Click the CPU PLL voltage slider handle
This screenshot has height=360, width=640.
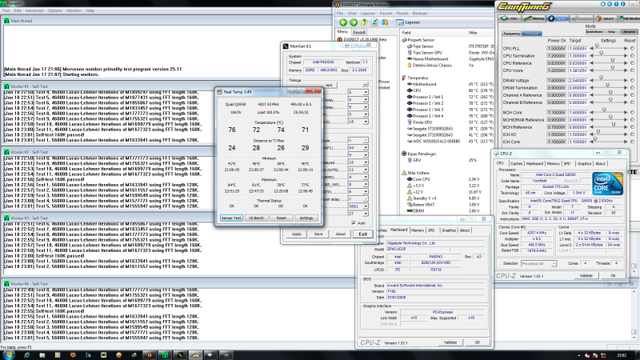pos(597,45)
